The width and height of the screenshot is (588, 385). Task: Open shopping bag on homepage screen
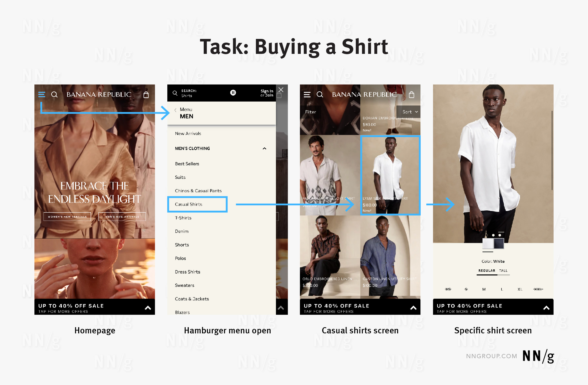pos(146,95)
